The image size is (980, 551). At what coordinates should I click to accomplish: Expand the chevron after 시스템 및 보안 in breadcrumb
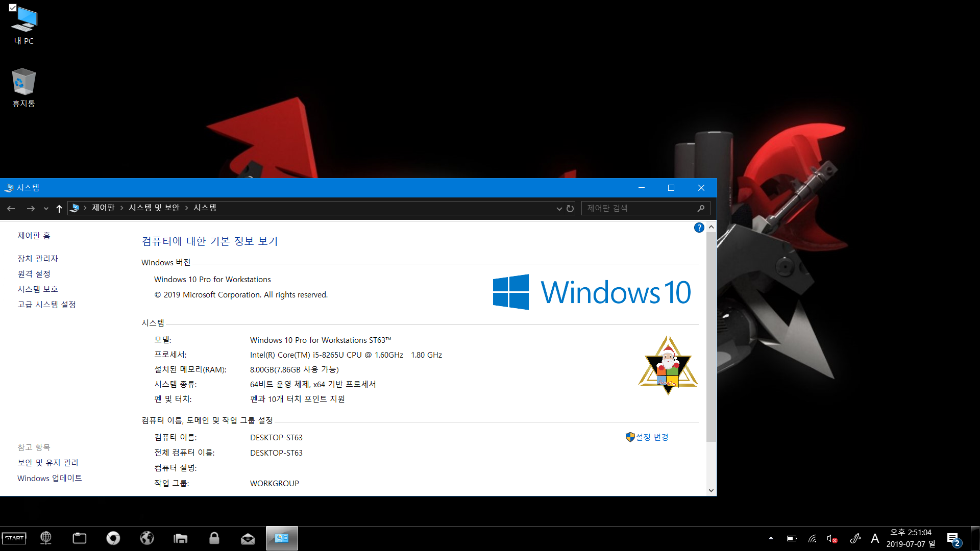(x=186, y=208)
